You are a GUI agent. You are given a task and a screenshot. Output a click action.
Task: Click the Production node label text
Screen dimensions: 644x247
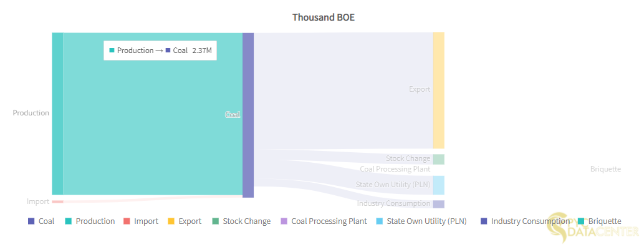click(31, 113)
